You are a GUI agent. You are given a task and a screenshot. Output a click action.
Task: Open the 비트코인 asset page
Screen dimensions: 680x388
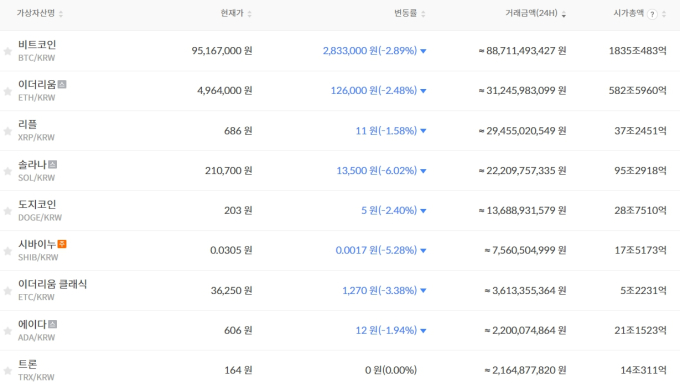coord(37,45)
